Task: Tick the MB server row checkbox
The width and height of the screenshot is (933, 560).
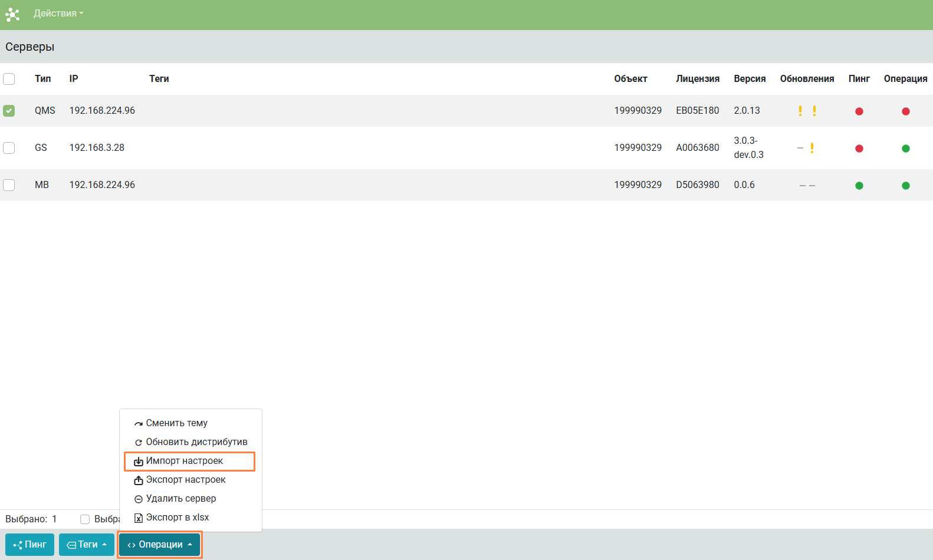Action: tap(9, 185)
